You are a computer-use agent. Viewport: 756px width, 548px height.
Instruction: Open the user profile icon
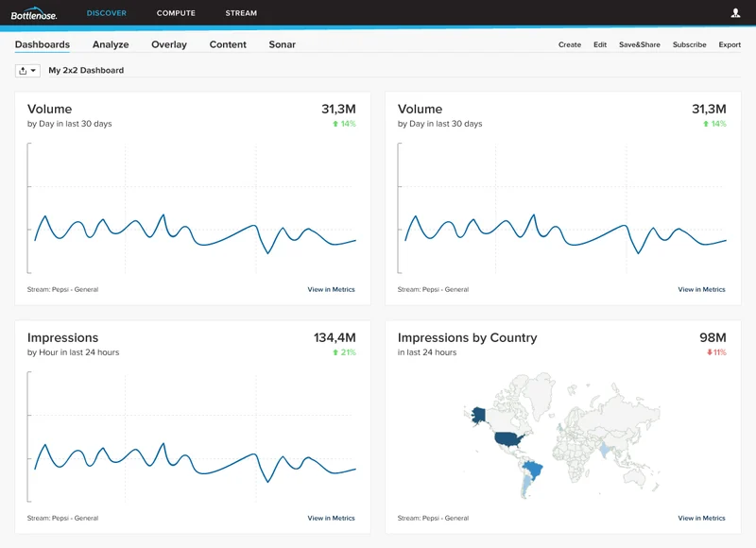pyautogui.click(x=735, y=13)
